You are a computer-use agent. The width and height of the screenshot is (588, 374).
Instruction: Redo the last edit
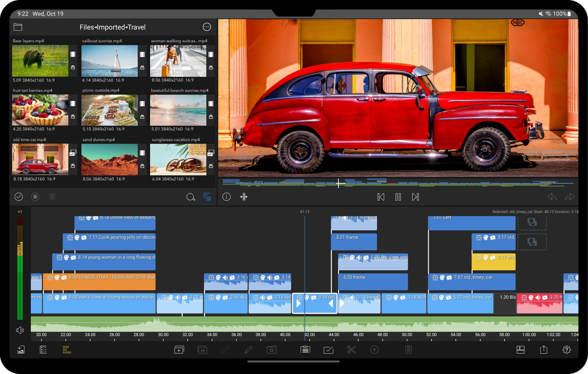click(x=569, y=197)
